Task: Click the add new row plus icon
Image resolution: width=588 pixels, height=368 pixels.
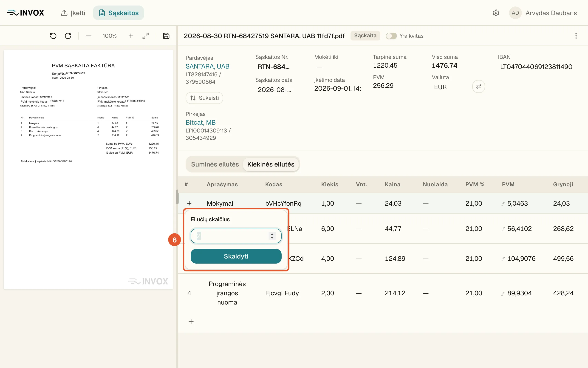Action: [191, 322]
